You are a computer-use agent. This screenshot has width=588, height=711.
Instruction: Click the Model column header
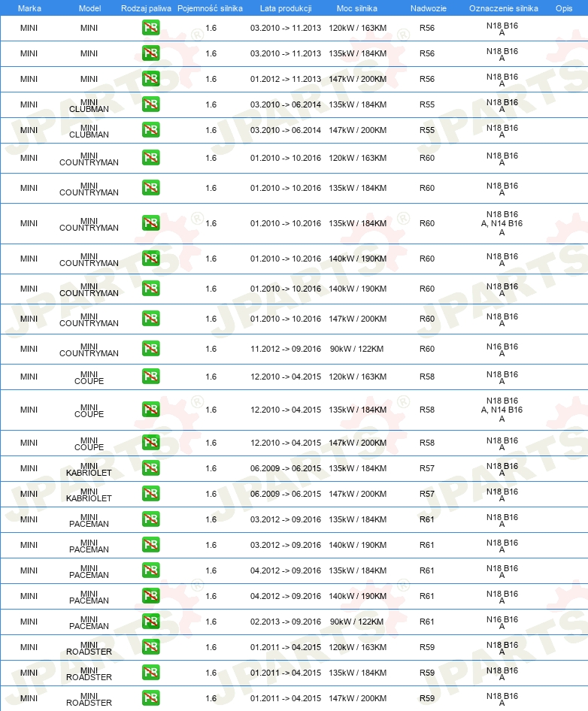89,8
